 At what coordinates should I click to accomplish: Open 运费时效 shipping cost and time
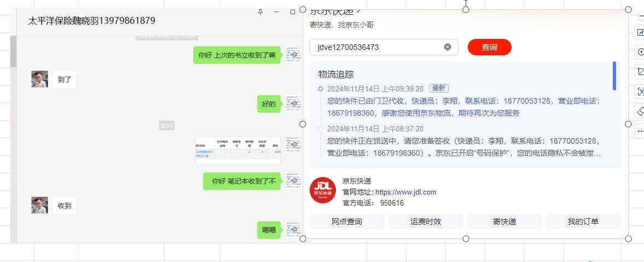tap(426, 221)
